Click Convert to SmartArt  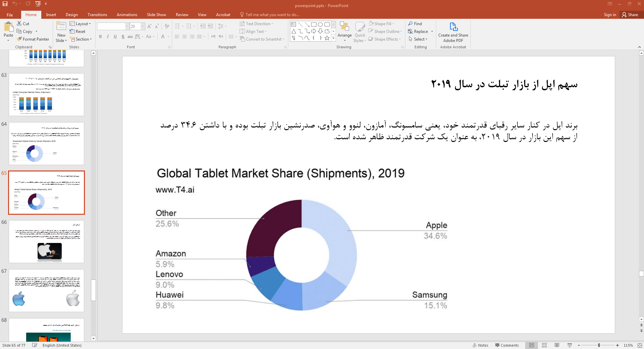pos(262,39)
